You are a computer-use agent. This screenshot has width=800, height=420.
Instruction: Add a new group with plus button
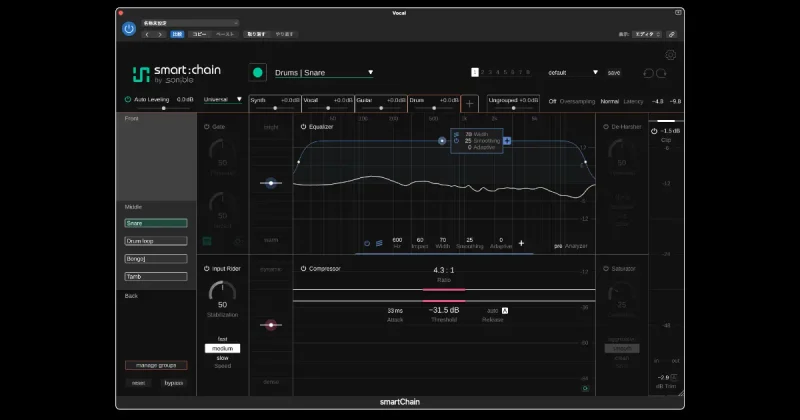(x=469, y=104)
